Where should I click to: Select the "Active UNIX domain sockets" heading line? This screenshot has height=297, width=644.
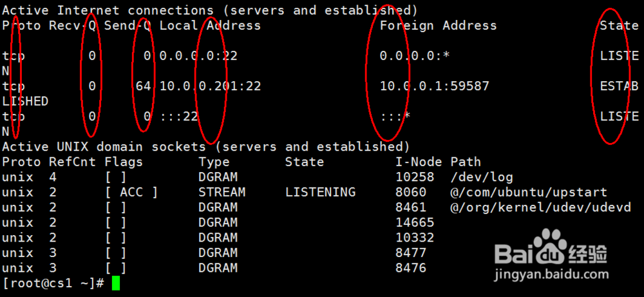[206, 147]
